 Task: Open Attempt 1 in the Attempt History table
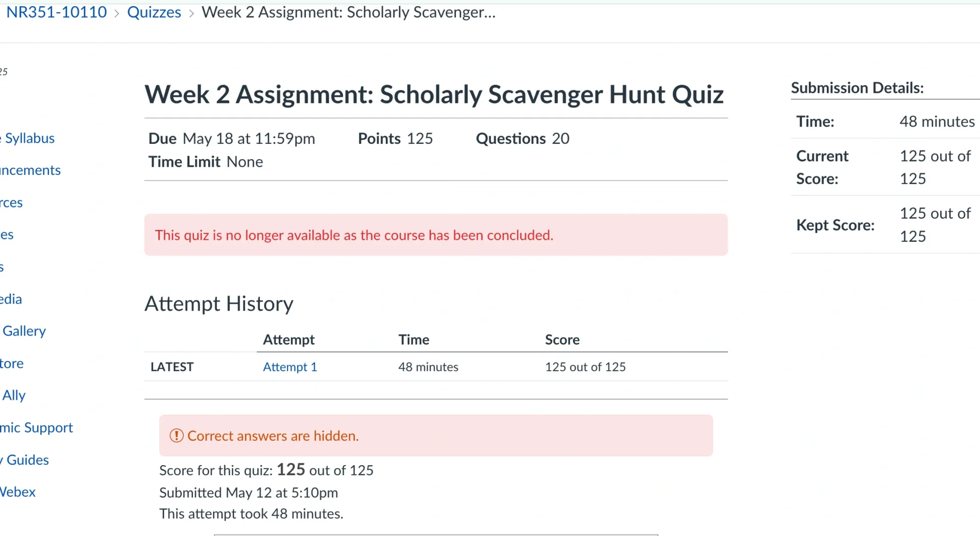[x=289, y=367]
